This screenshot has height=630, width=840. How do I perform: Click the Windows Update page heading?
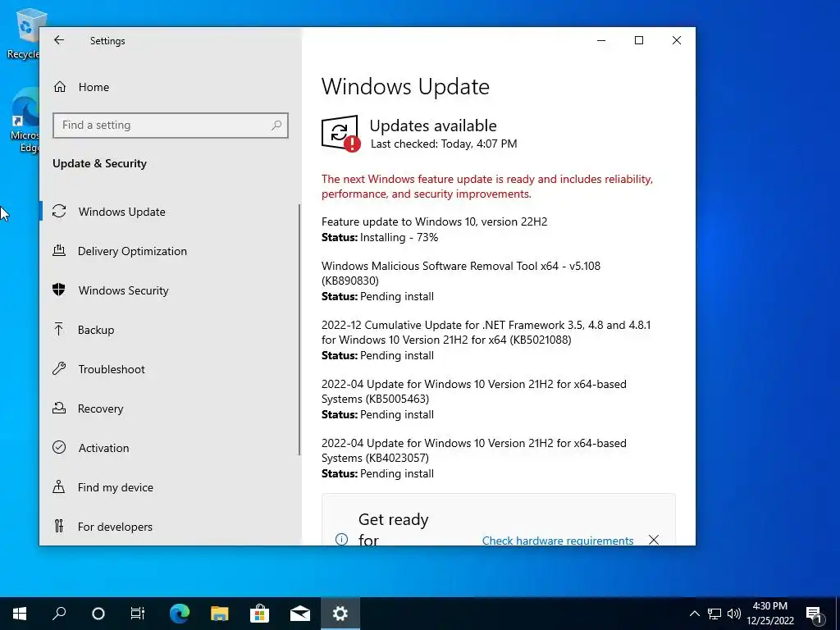[x=405, y=87]
